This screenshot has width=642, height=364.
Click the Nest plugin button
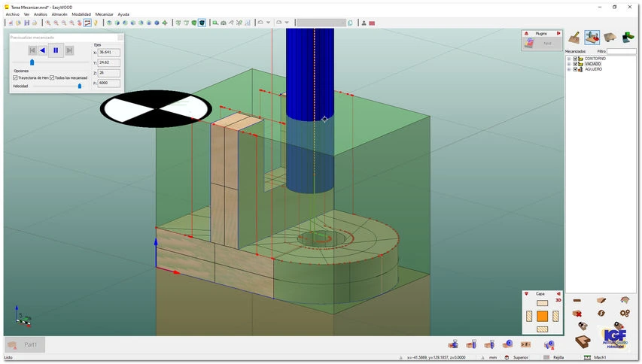[x=542, y=44]
